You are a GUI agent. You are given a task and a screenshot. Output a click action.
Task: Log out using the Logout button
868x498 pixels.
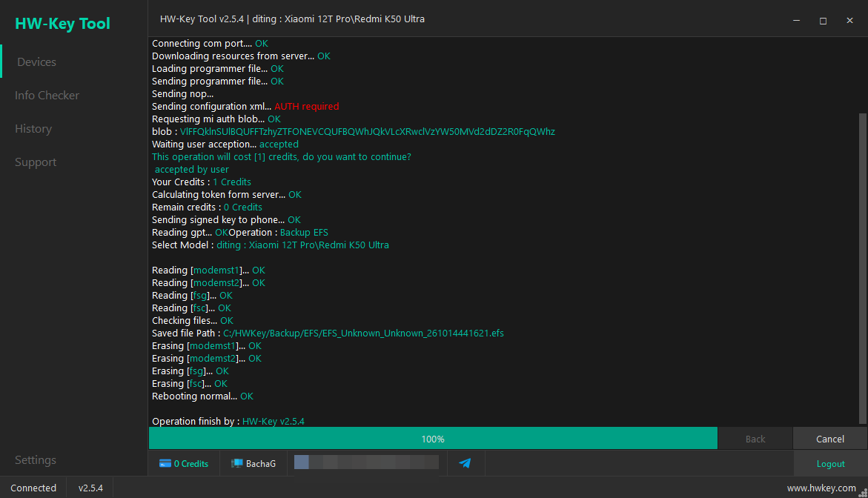pyautogui.click(x=830, y=464)
